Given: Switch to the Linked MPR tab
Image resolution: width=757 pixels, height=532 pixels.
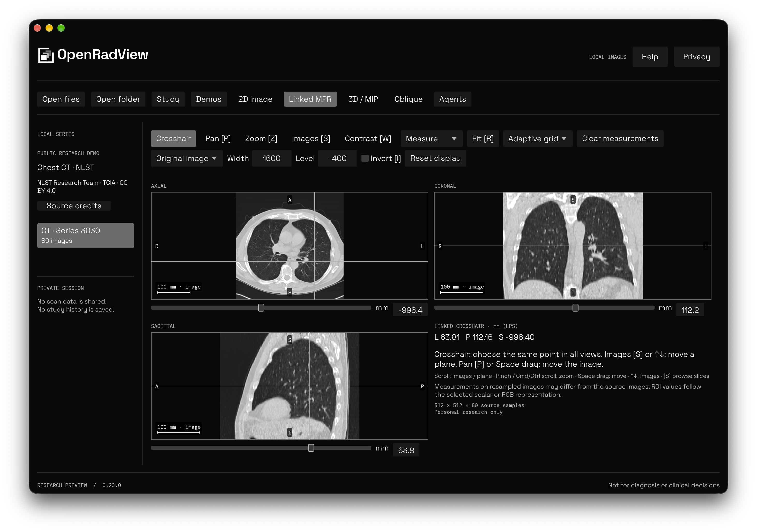Looking at the screenshot, I should [310, 99].
